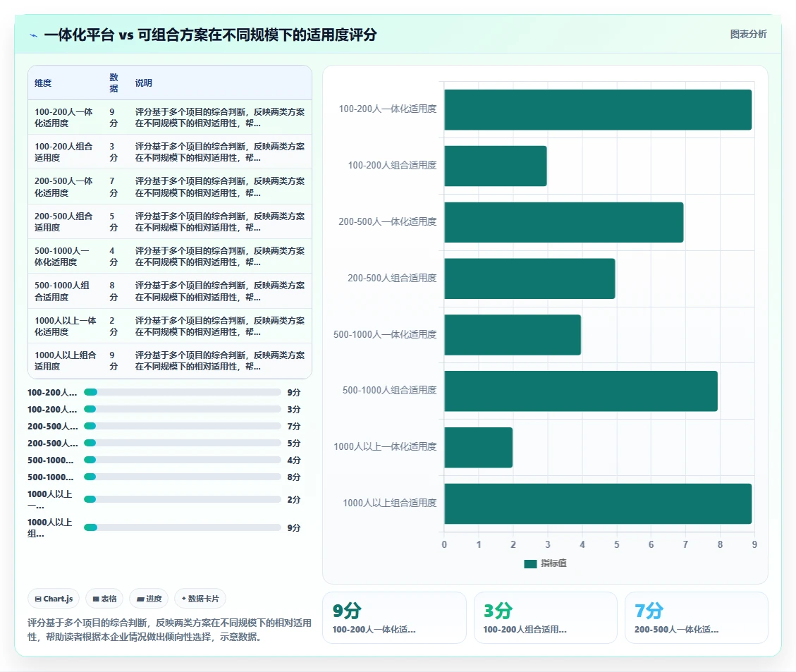The width and height of the screenshot is (796, 672).
Task: Click the chart bar for 500-1000人一体化适用度
Action: point(513,335)
